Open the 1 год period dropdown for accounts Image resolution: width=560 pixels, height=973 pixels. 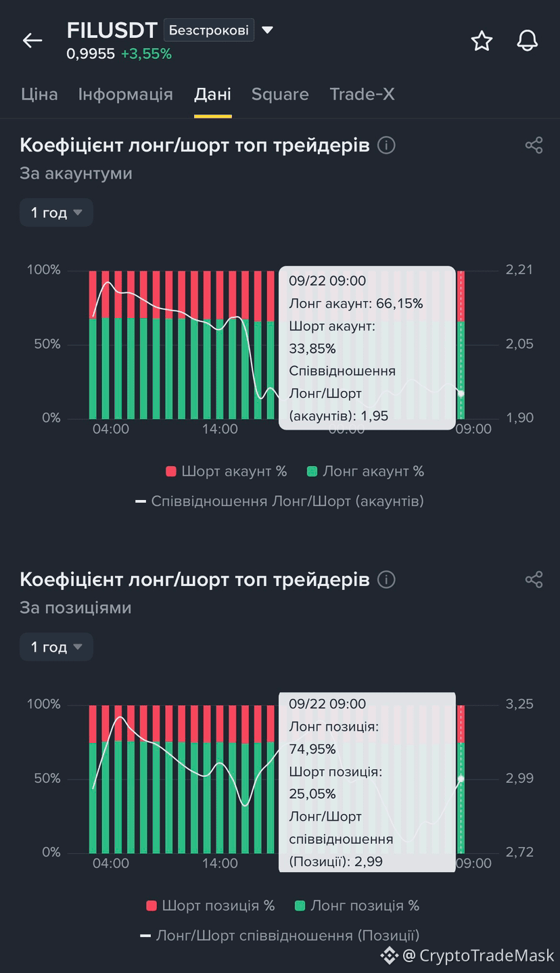[56, 212]
